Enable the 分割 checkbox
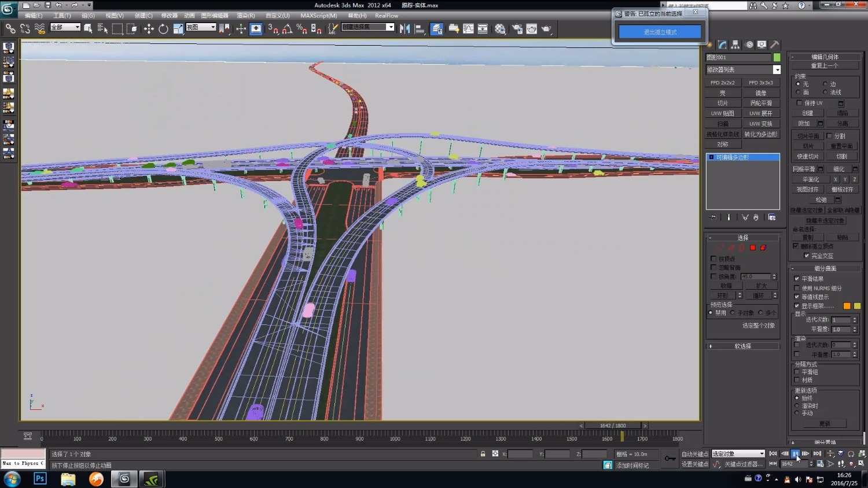Image resolution: width=868 pixels, height=488 pixels. click(x=829, y=136)
